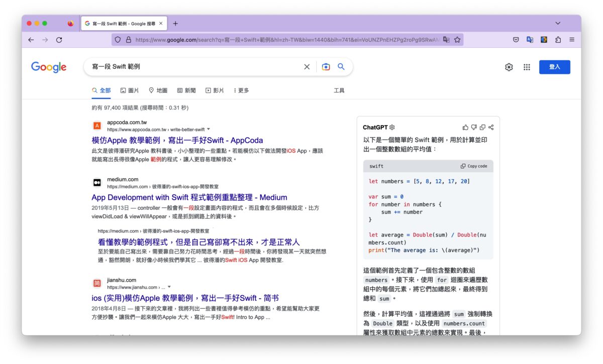This screenshot has height=364, width=603.
Task: Click the 'var sum = 0' code line
Action: coord(386,197)
